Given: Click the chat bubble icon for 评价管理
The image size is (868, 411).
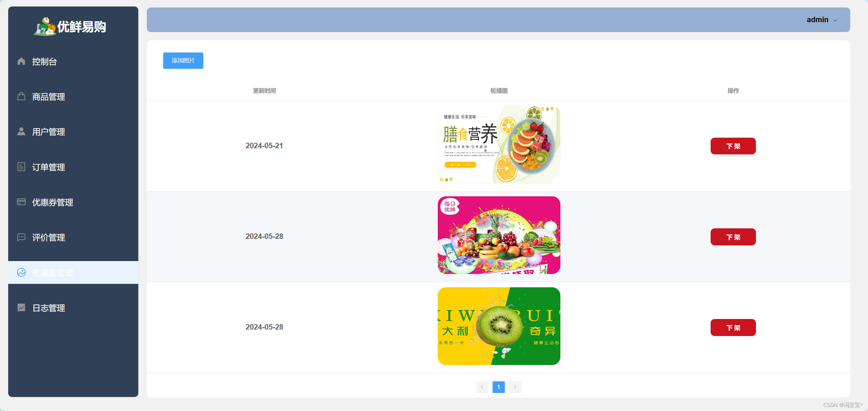Looking at the screenshot, I should click(x=21, y=237).
